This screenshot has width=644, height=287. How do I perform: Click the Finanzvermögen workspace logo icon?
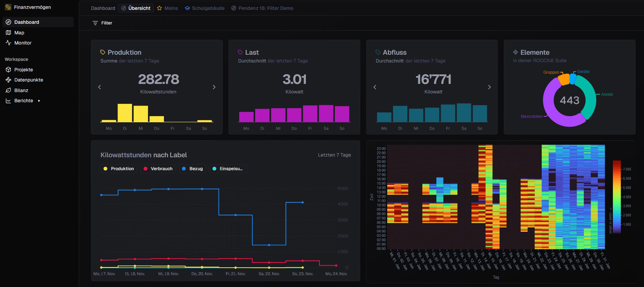point(8,7)
